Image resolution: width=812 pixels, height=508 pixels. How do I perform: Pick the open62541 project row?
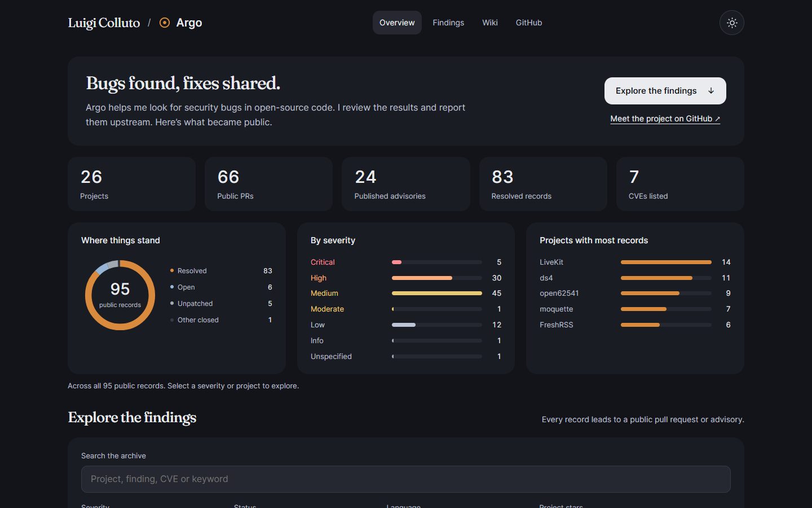click(635, 293)
